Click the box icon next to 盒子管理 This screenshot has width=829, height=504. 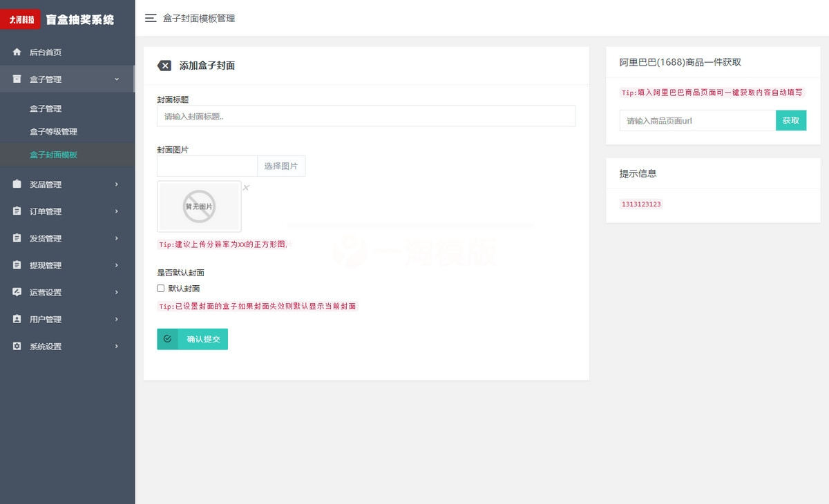coord(16,79)
